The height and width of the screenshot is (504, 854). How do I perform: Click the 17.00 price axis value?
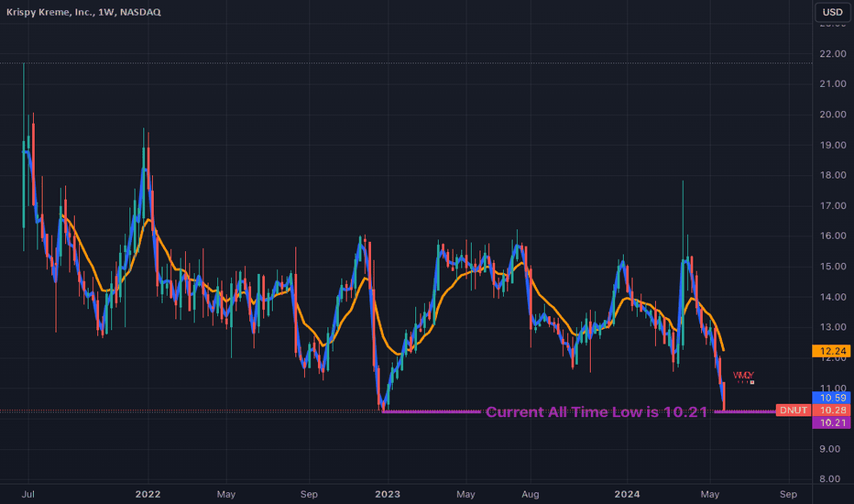tap(833, 205)
